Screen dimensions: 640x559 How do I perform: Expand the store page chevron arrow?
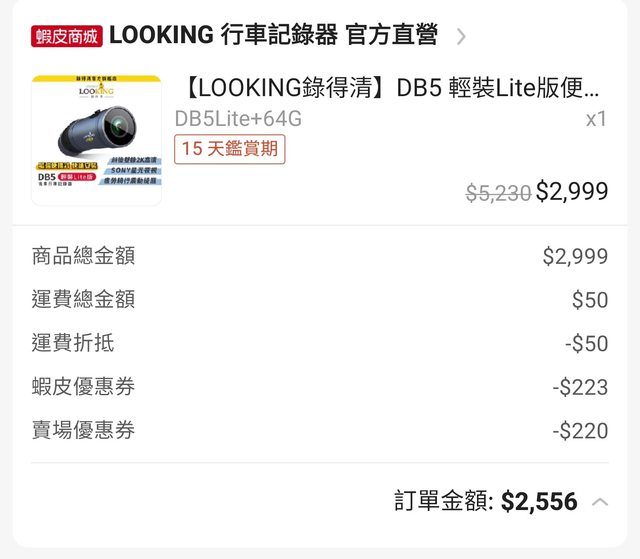pyautogui.click(x=461, y=37)
